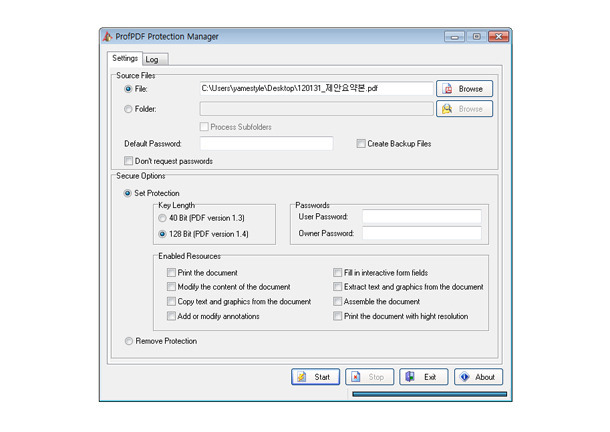Screen dimensions: 610x432
Task: Click the Start button's document icon
Action: click(x=301, y=377)
